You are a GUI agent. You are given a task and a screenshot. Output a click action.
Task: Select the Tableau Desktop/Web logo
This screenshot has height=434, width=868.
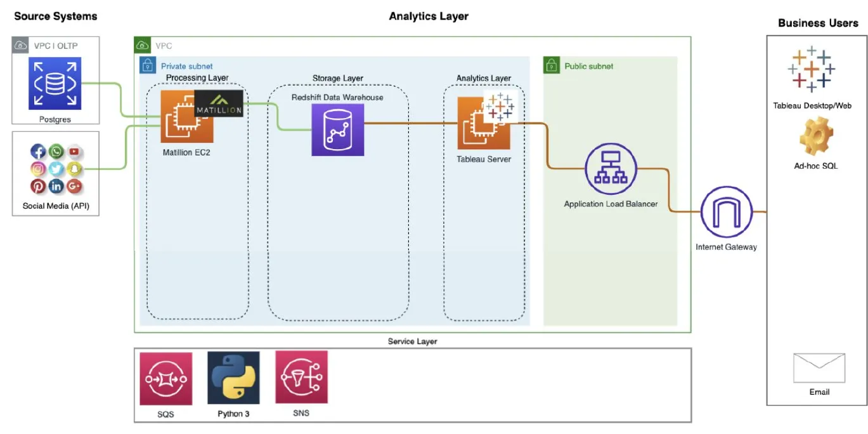[x=811, y=69]
